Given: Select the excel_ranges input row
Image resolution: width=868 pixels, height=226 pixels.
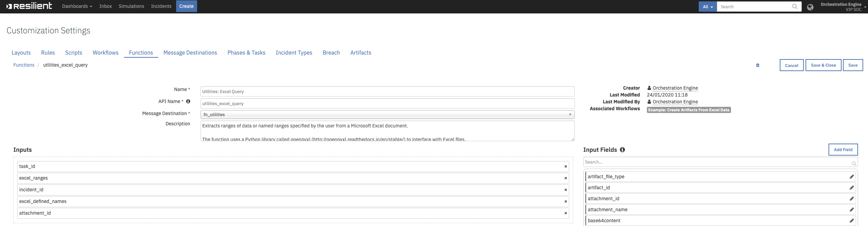Looking at the screenshot, I should tap(293, 178).
